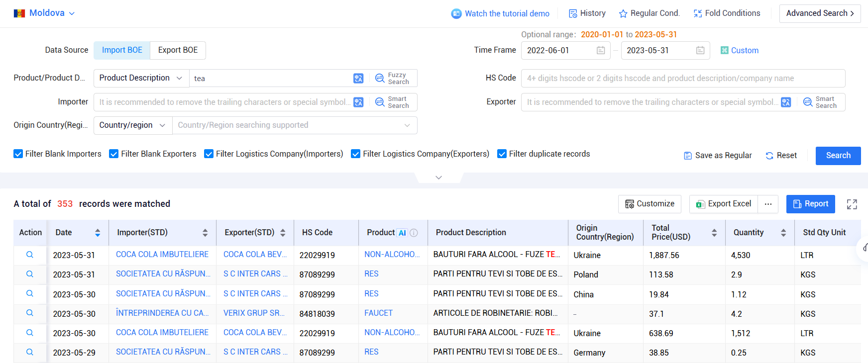Open the Product Description dropdown
The height and width of the screenshot is (363, 868).
click(141, 78)
